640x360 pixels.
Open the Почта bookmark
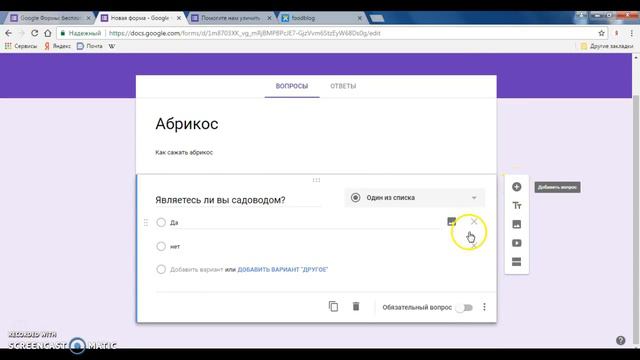click(x=90, y=46)
